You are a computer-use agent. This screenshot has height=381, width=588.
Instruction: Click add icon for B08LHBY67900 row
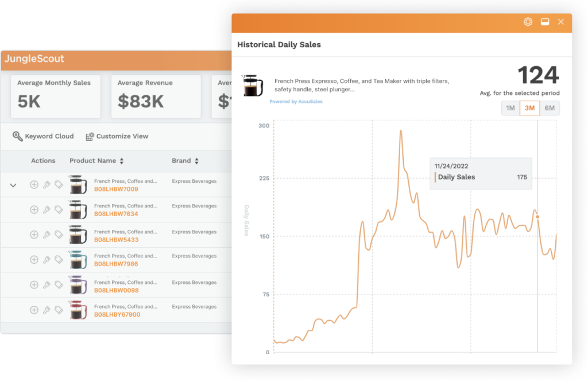pyautogui.click(x=34, y=310)
